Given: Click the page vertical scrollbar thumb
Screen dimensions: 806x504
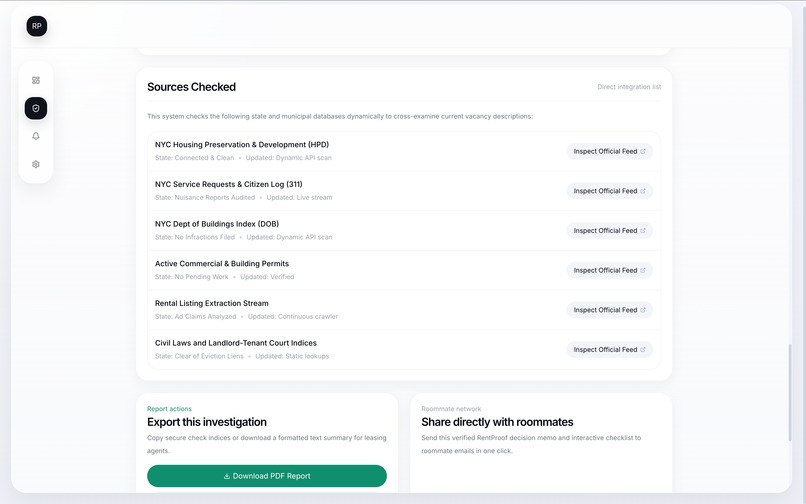Looking at the screenshot, I should point(791,393).
